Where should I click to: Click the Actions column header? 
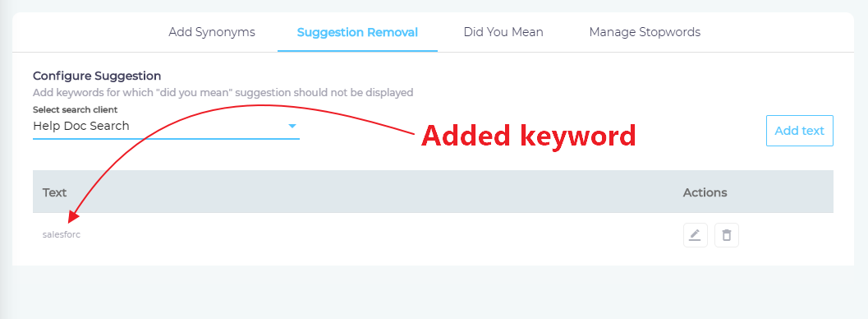tap(705, 192)
